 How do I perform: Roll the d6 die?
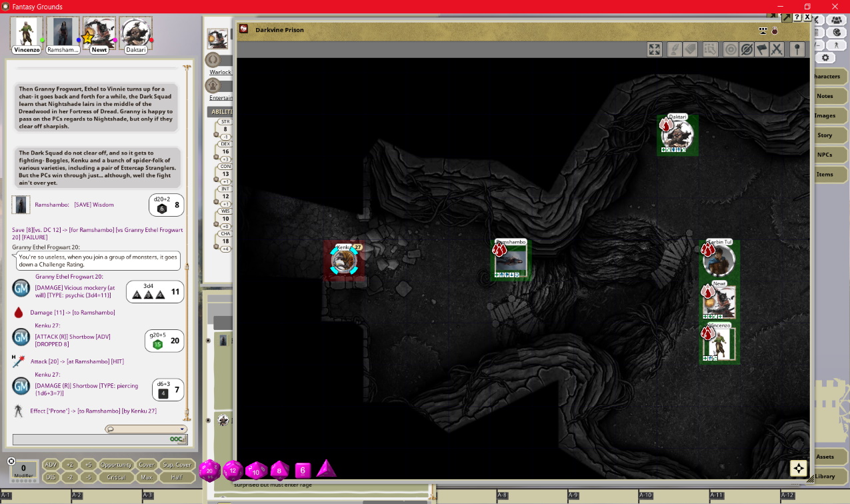tap(303, 470)
